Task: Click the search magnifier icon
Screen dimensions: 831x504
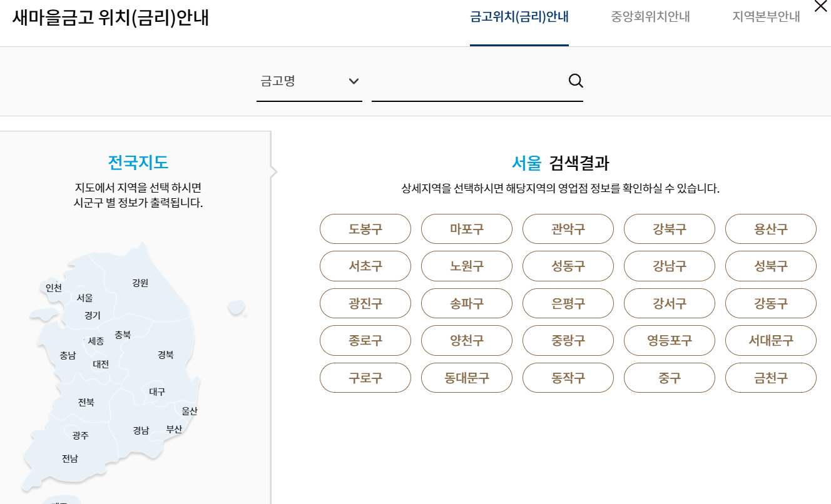Action: click(x=575, y=81)
